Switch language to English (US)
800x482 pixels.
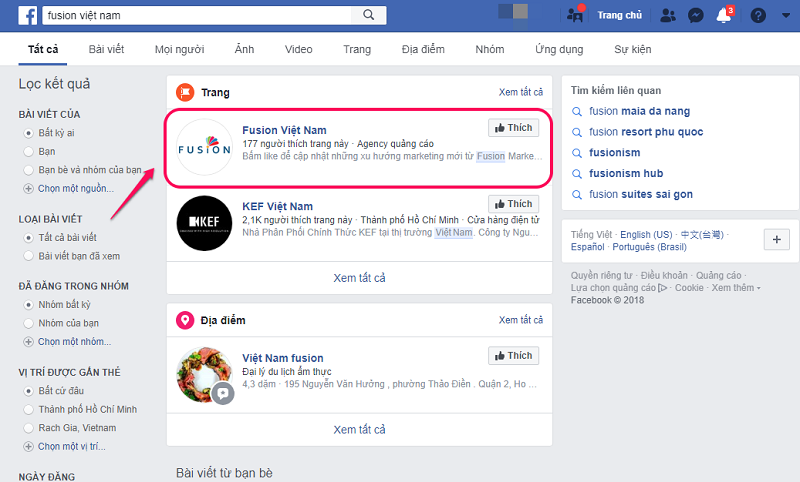(x=646, y=235)
